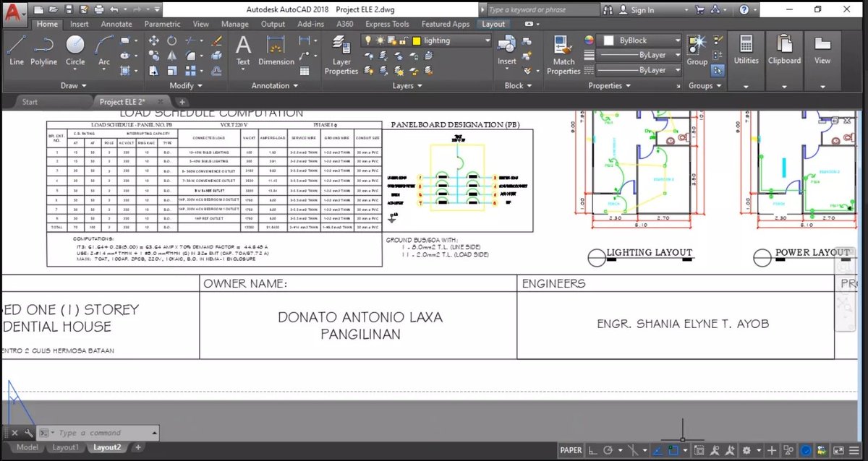Add a new drawing tab with plus
The image size is (868, 461).
[x=182, y=102]
